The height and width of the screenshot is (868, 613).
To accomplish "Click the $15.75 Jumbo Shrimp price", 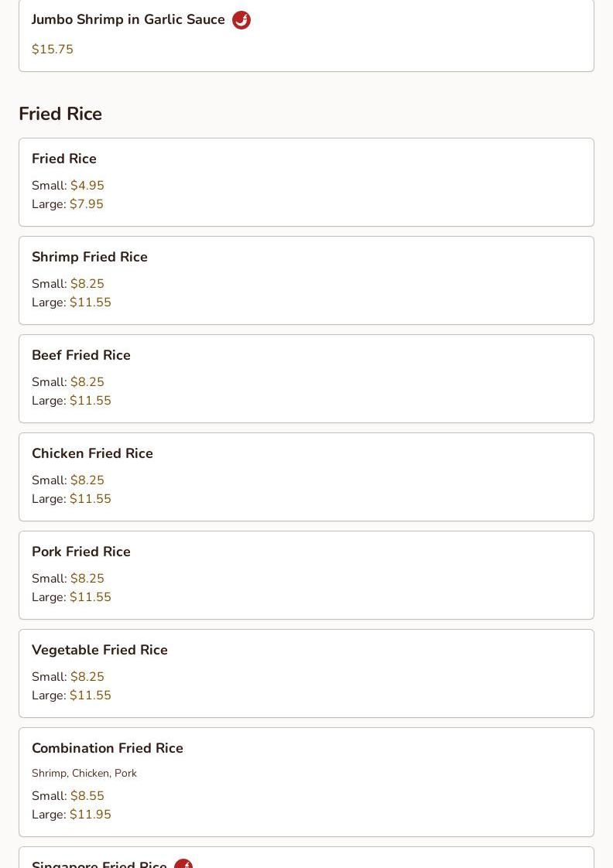I will click(53, 50).
